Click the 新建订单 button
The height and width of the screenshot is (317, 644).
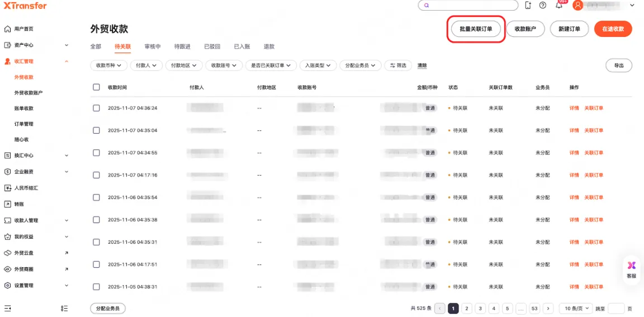pos(570,29)
